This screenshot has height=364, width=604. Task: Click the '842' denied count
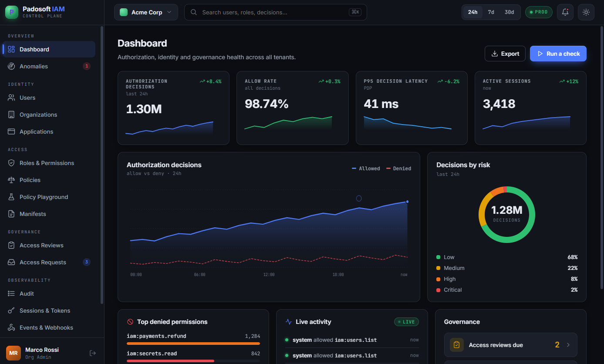[x=255, y=354]
